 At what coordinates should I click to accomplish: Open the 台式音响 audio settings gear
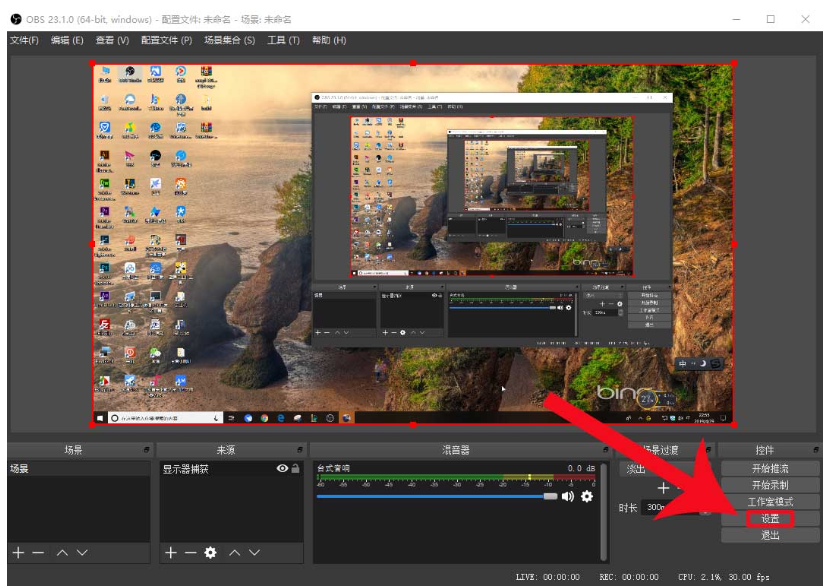click(x=587, y=496)
